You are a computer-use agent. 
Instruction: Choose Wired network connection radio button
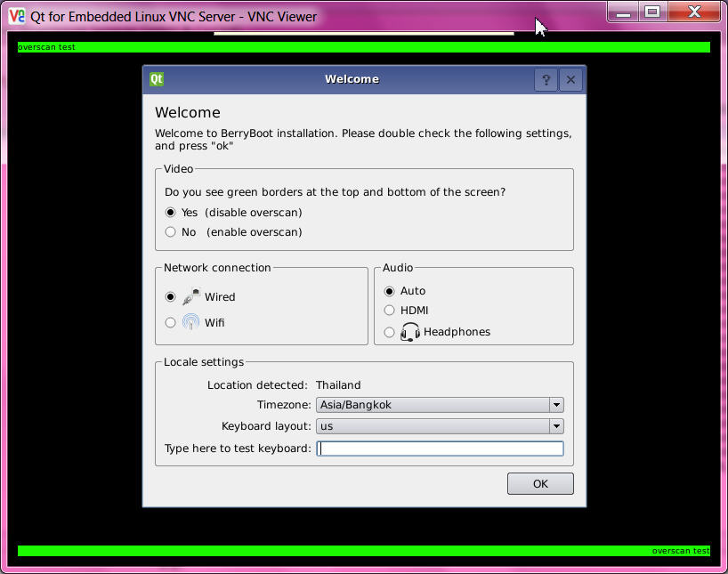click(170, 297)
